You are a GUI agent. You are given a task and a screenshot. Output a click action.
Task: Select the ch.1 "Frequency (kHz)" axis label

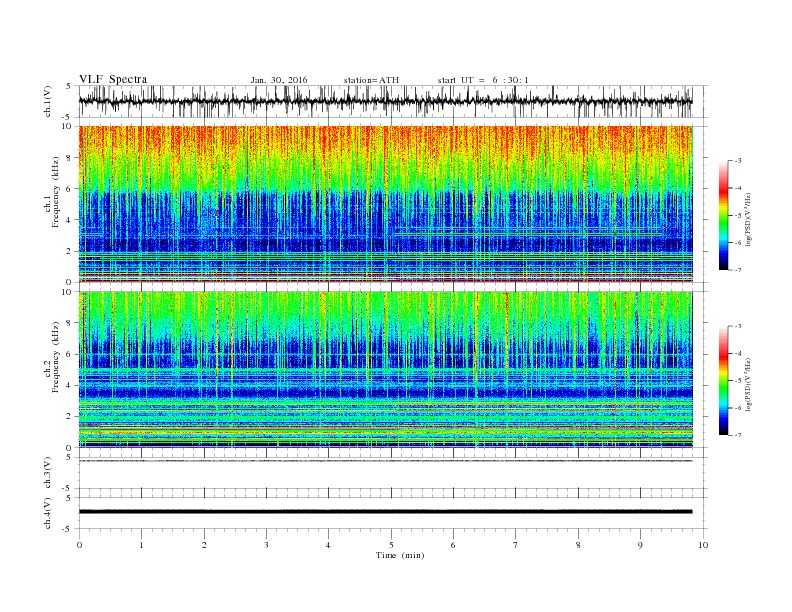click(x=55, y=192)
